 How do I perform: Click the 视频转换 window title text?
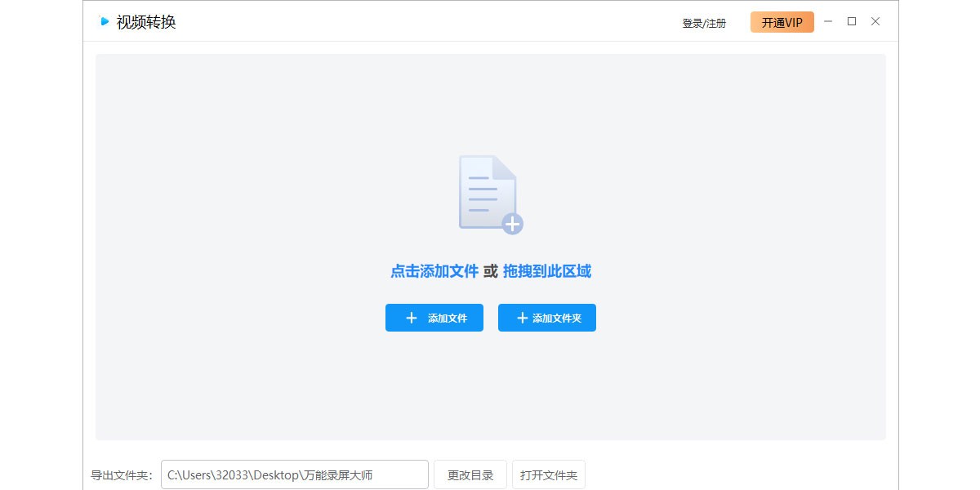point(146,22)
